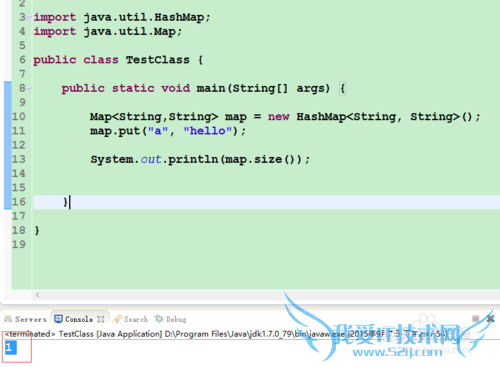500x367 pixels.
Task: Click the class name "TestClass" in line 6
Action: [x=158, y=60]
